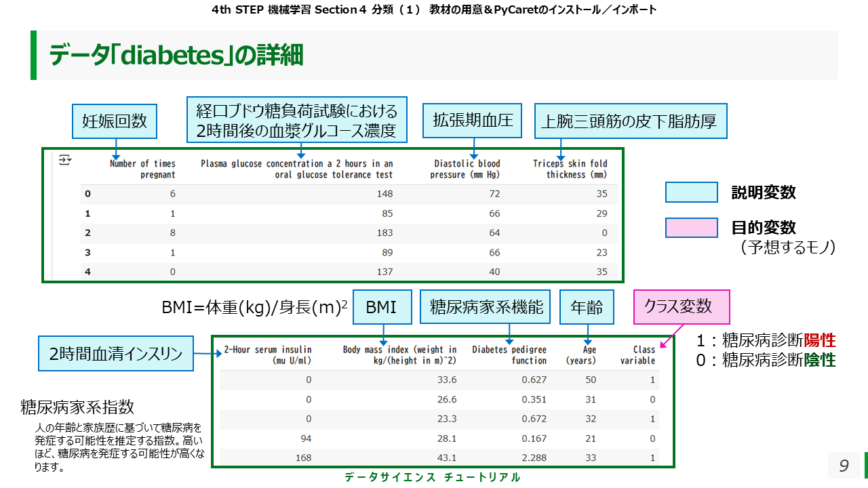Viewport: 868px width, 488px height.
Task: Click the Body mass index column header
Action: click(400, 355)
